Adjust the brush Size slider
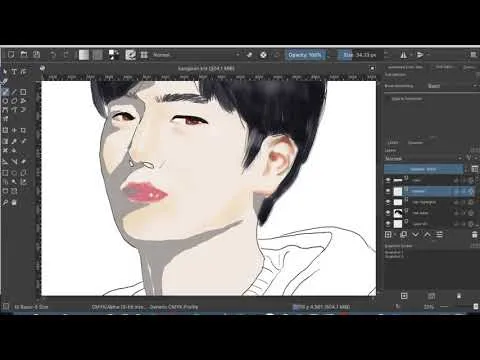Viewport: 480px width, 360px height. pos(357,55)
